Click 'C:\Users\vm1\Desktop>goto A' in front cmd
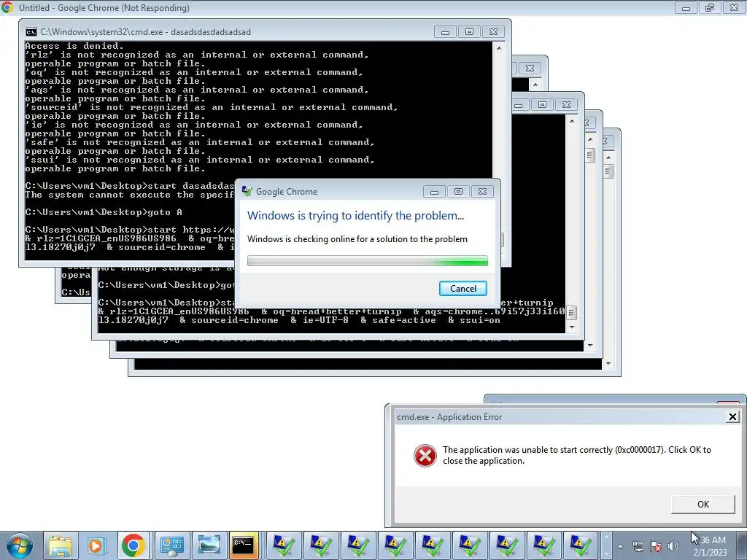The image size is (747, 560). click(x=104, y=212)
